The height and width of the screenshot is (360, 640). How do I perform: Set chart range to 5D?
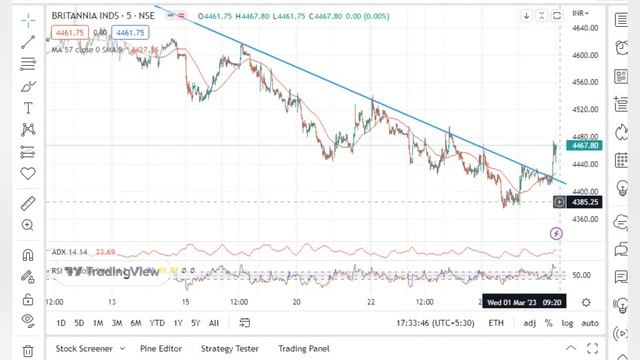coord(79,323)
